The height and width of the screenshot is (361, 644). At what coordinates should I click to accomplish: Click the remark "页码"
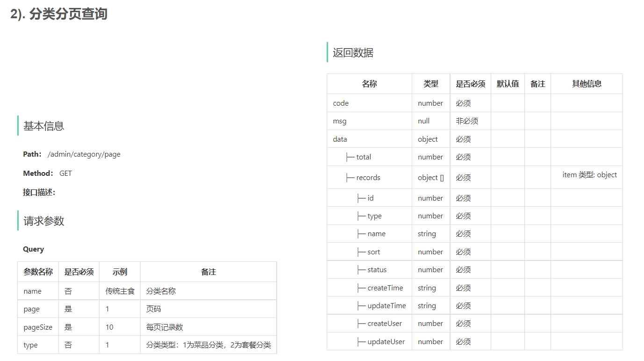coord(154,309)
